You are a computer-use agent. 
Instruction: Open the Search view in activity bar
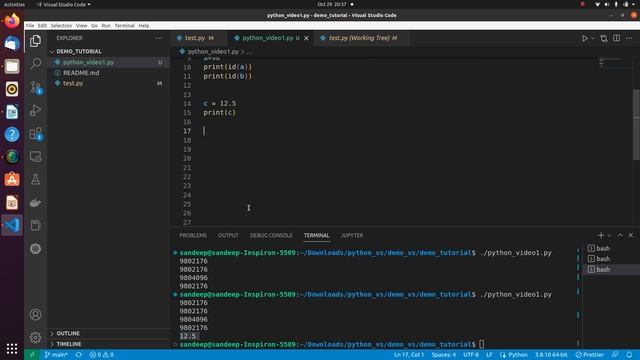(36, 64)
